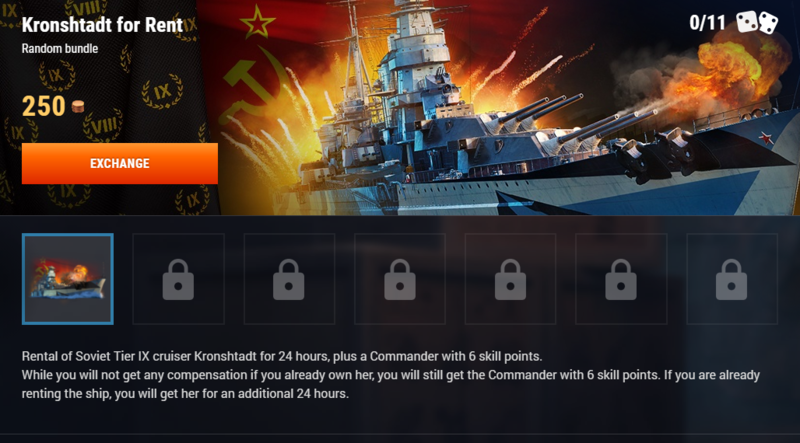Select the Kronshtadt ship thumbnail
Viewport: 800px width, 443px height.
68,279
